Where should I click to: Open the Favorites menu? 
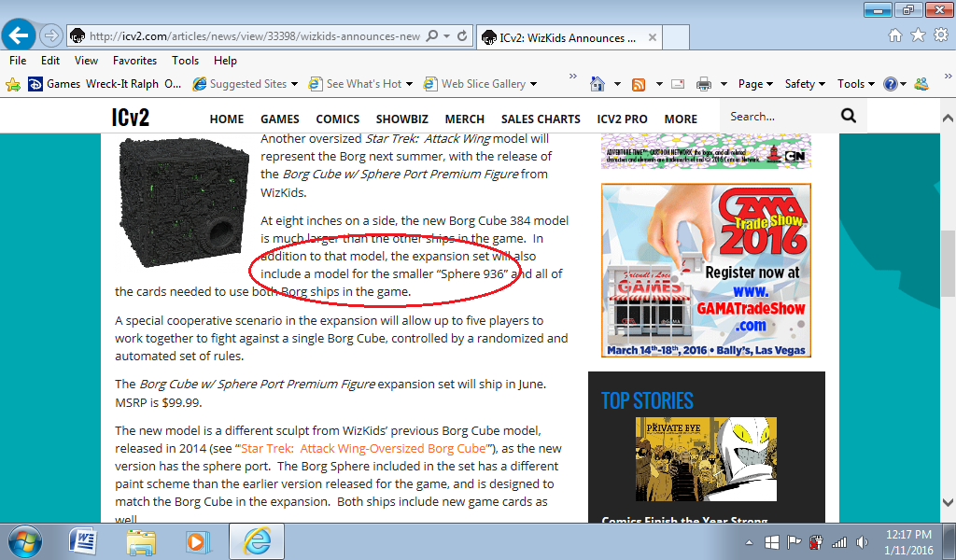[134, 61]
